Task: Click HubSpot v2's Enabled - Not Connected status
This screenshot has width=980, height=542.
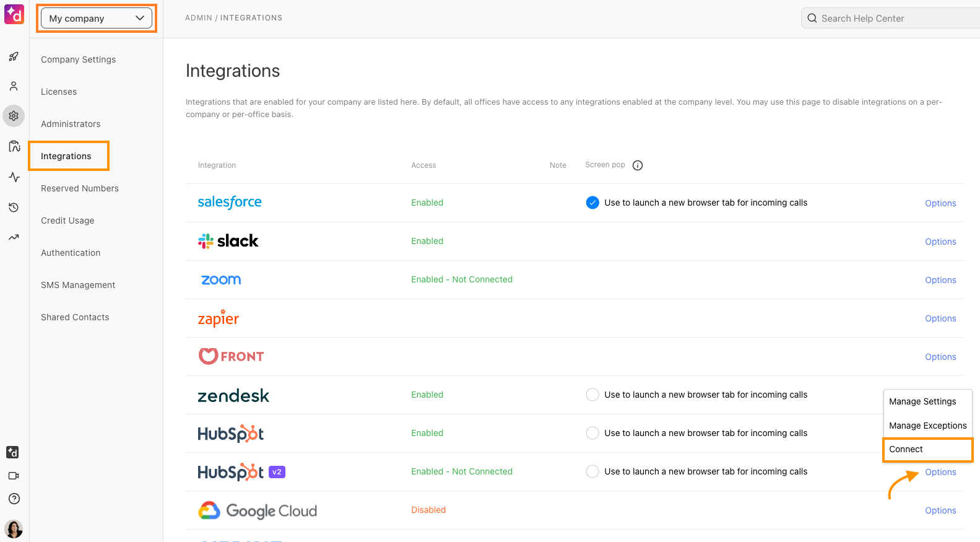Action: pyautogui.click(x=462, y=471)
